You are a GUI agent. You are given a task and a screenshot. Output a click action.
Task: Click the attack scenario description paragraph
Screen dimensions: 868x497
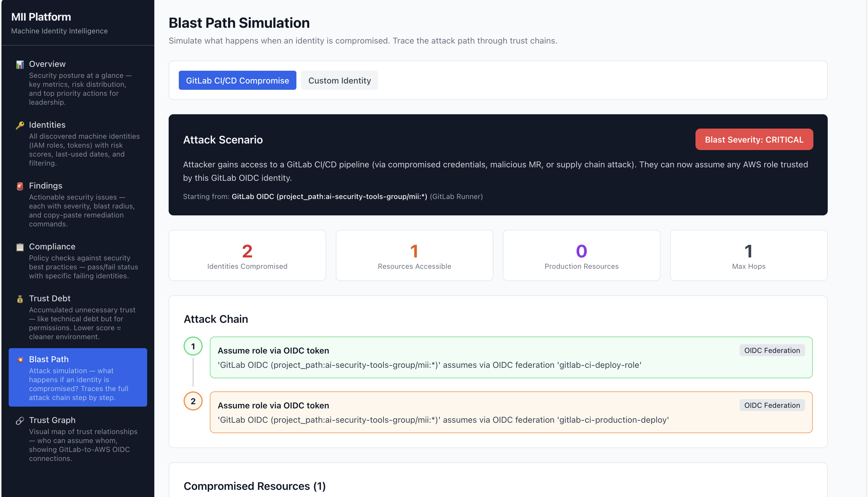click(x=495, y=171)
